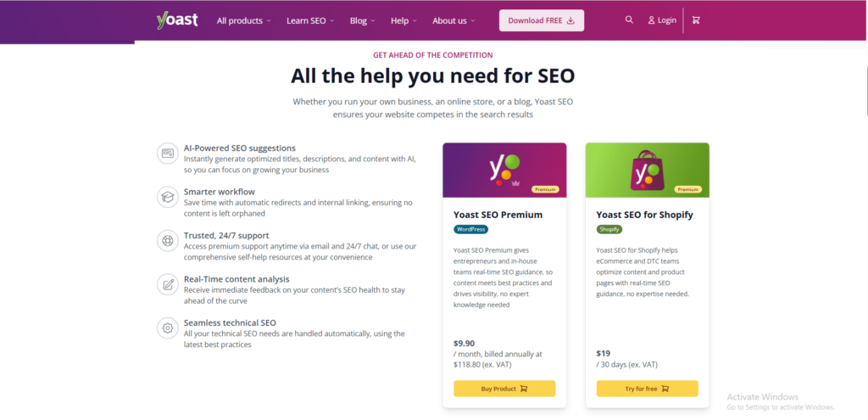This screenshot has width=868, height=420.
Task: Click the AI-Powered SEO suggestions icon
Action: 168,154
